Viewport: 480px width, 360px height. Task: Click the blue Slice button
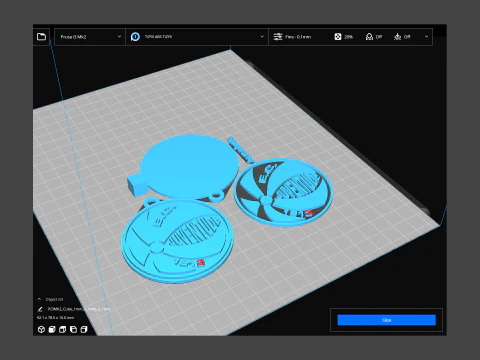[x=386, y=320]
